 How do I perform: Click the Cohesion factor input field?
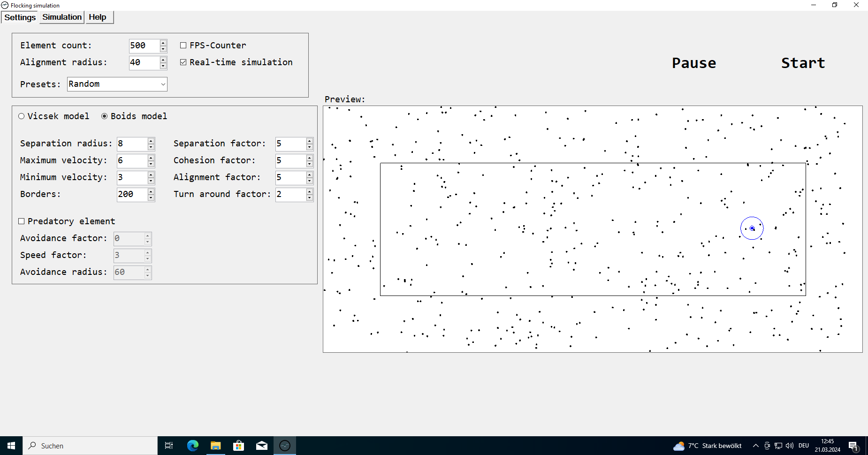pos(290,161)
